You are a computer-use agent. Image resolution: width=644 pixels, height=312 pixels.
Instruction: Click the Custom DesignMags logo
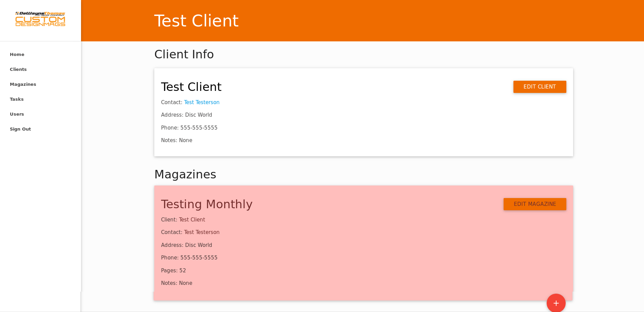[40, 19]
